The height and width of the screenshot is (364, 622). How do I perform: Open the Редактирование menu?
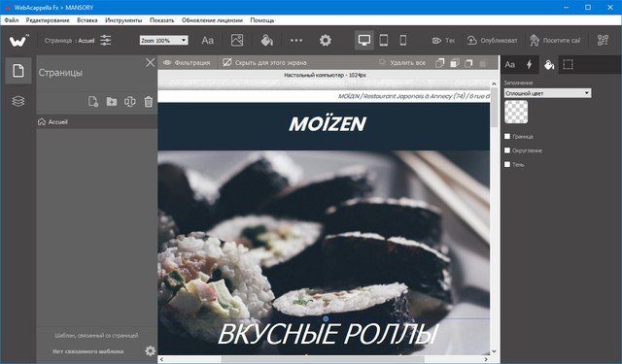pyautogui.click(x=48, y=20)
